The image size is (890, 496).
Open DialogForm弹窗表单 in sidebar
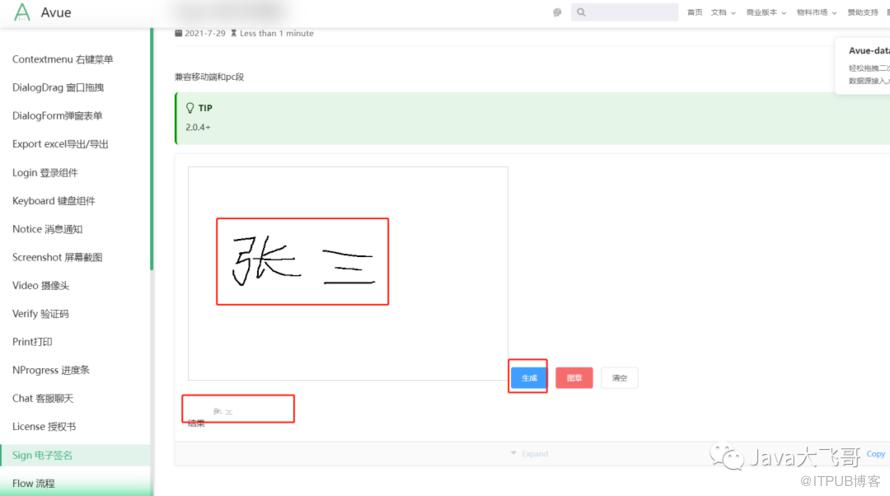(x=57, y=116)
